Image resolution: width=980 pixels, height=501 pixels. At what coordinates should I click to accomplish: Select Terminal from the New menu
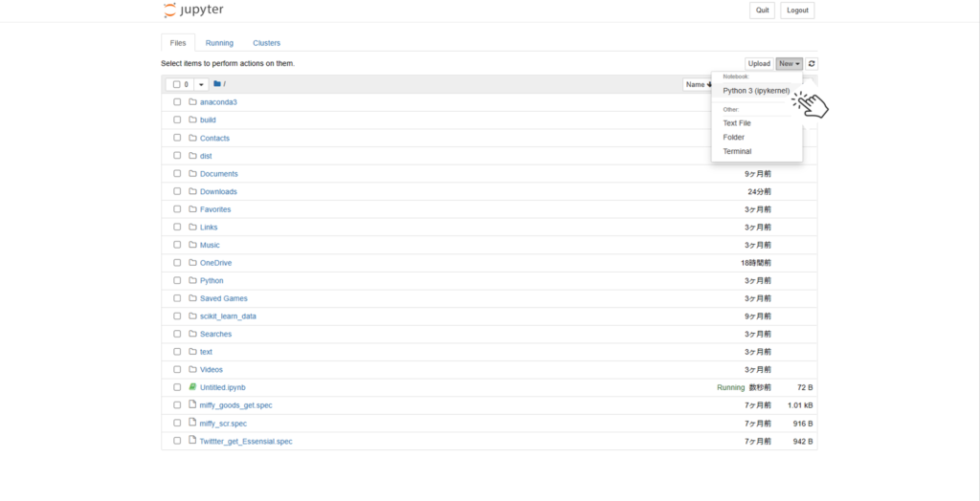tap(737, 151)
